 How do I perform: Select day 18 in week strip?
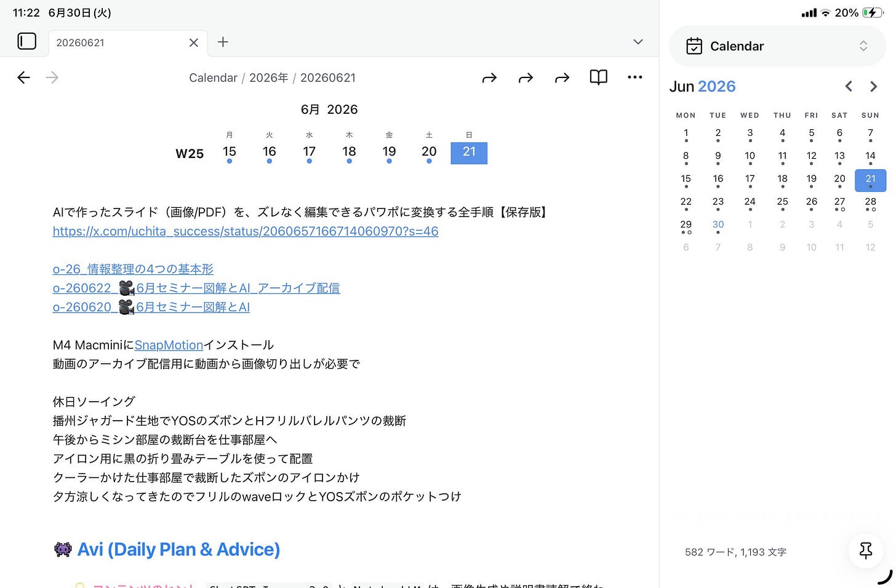(x=350, y=152)
